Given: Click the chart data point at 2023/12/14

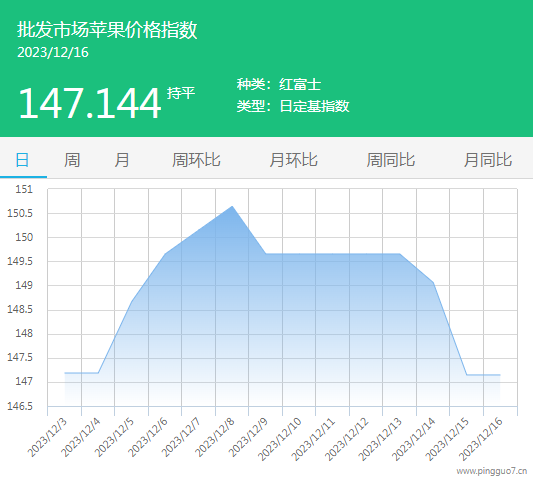Looking at the screenshot, I should tap(433, 282).
